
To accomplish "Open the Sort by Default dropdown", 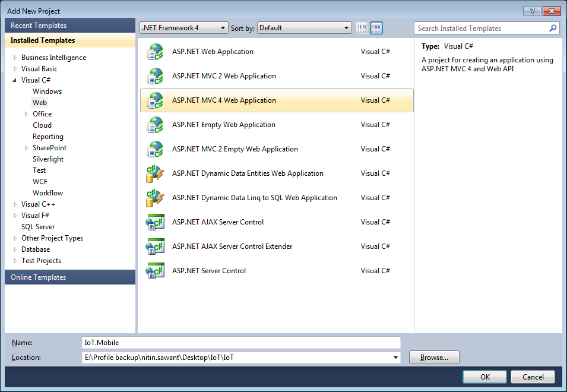I will (304, 28).
